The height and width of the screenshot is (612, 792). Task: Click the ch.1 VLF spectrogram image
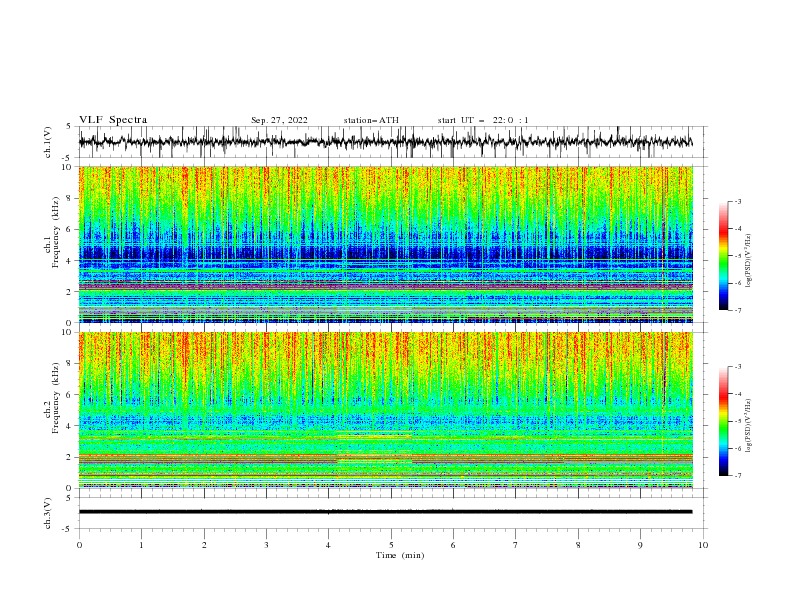[385, 244]
